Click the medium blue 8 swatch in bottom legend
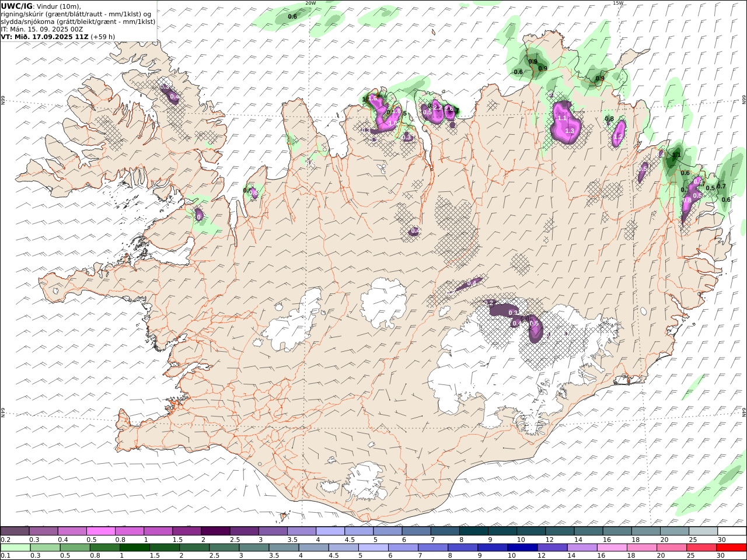The height and width of the screenshot is (560, 747). pos(463,548)
